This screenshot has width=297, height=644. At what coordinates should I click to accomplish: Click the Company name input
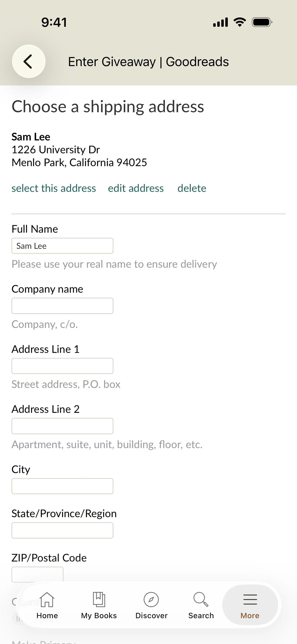click(62, 306)
